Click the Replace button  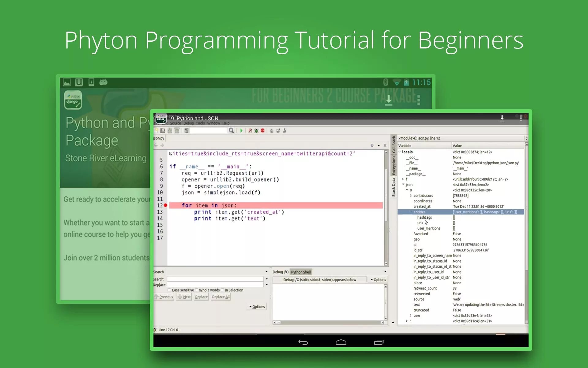[201, 297]
